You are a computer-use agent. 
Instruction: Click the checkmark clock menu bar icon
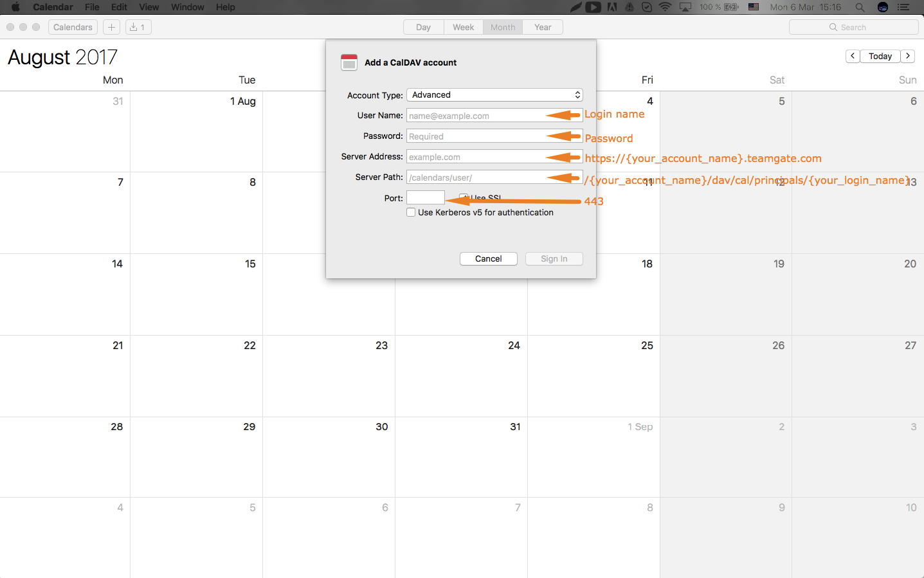click(647, 7)
